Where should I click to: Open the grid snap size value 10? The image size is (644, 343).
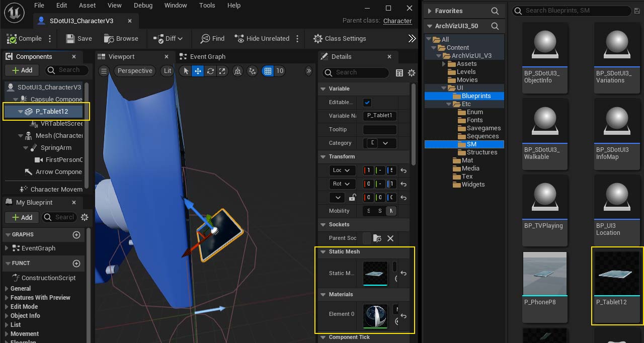[280, 71]
